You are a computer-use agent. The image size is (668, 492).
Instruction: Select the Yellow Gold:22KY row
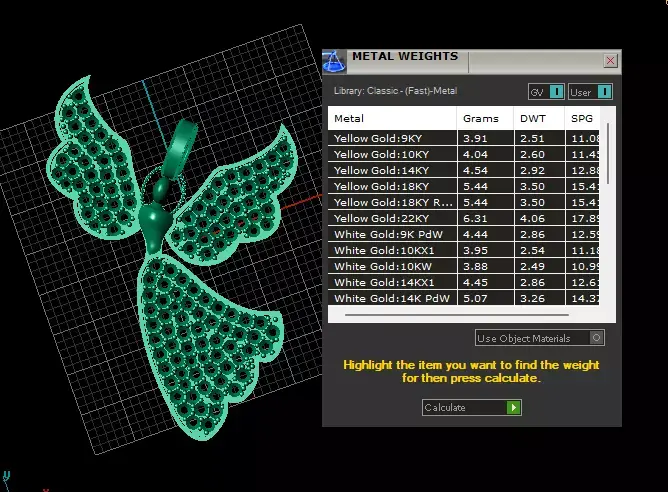(464, 218)
